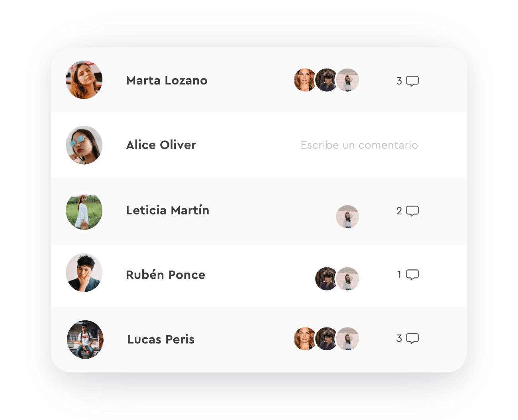Click Alice Oliver's profile avatar
Image resolution: width=518 pixels, height=420 pixels.
[x=84, y=145]
